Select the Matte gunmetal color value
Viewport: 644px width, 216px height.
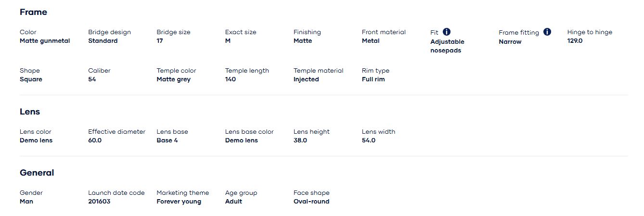click(45, 41)
